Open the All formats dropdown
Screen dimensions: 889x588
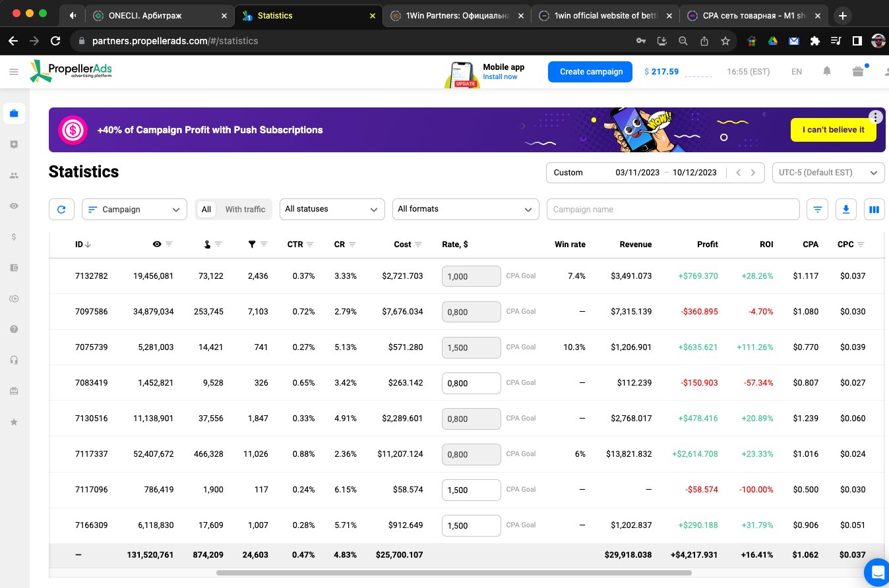coord(466,209)
